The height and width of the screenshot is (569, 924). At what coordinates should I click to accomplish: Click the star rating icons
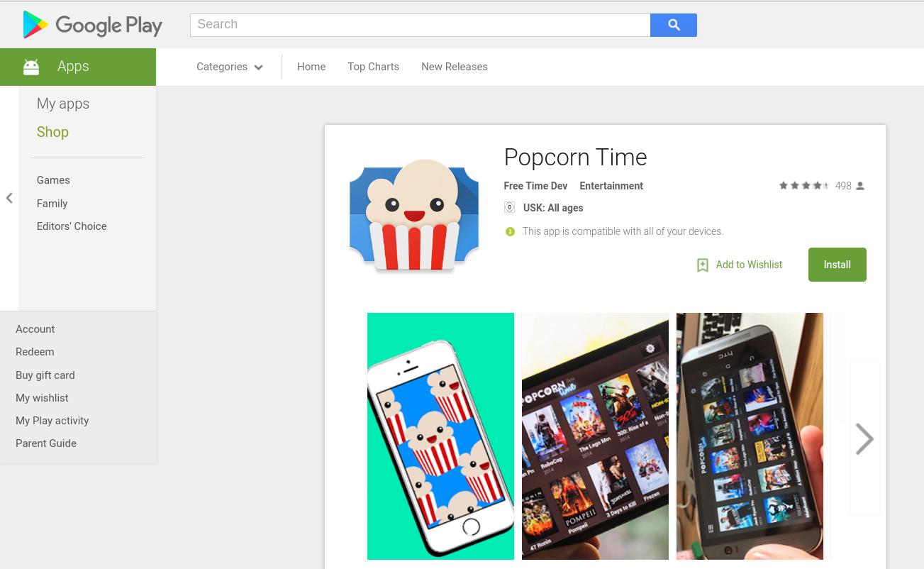[x=804, y=186]
